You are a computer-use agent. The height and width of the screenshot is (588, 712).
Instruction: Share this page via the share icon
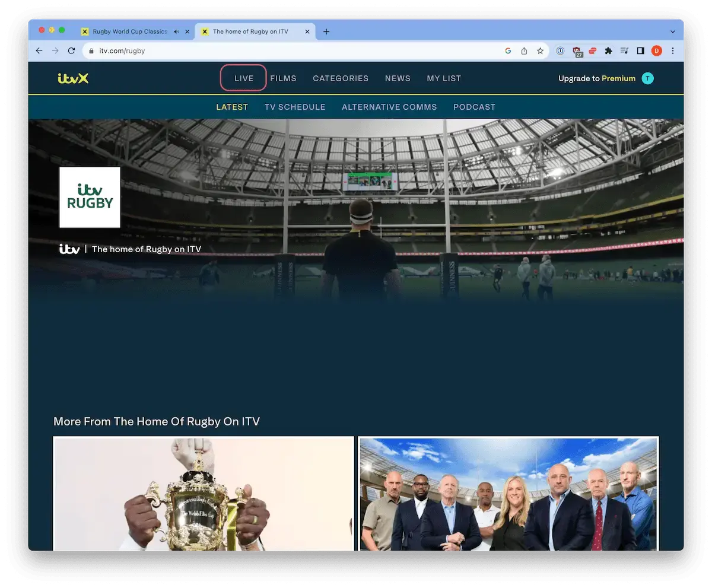click(524, 51)
